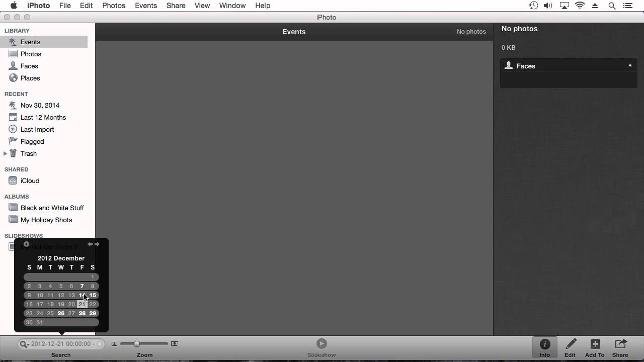The width and height of the screenshot is (644, 362).
Task: Open the Time Machine menu bar icon
Action: pos(533,6)
